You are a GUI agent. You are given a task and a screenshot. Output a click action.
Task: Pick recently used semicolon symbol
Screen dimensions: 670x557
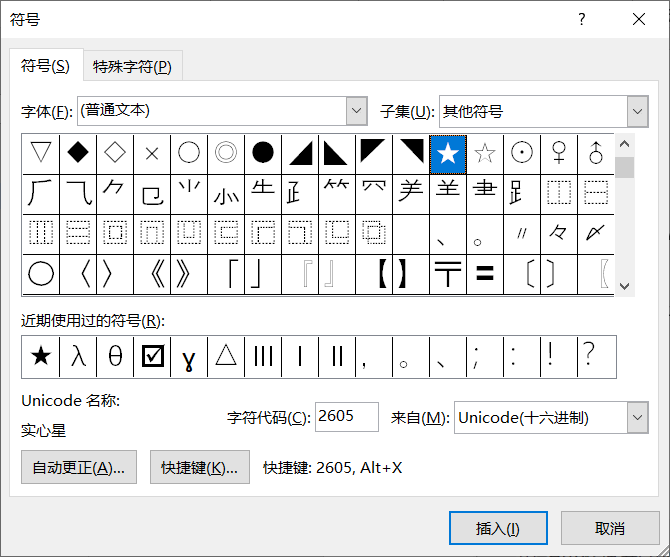[485, 357]
